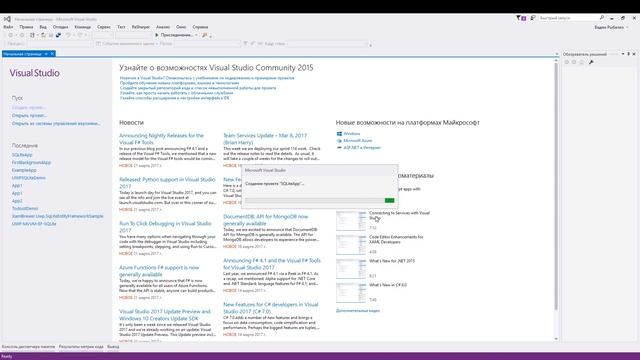Open Azure Functions F# support news headline
The image size is (640, 360).
click(159, 271)
